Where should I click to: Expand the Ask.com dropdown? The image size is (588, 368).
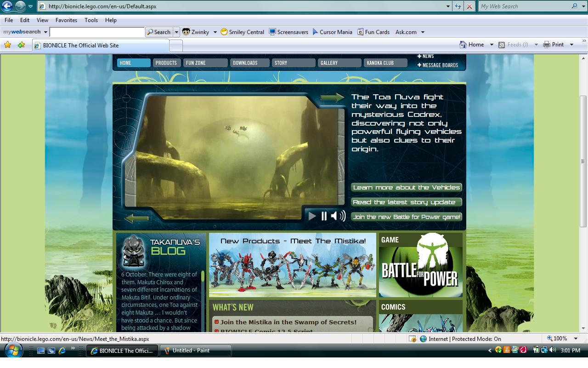tap(423, 32)
